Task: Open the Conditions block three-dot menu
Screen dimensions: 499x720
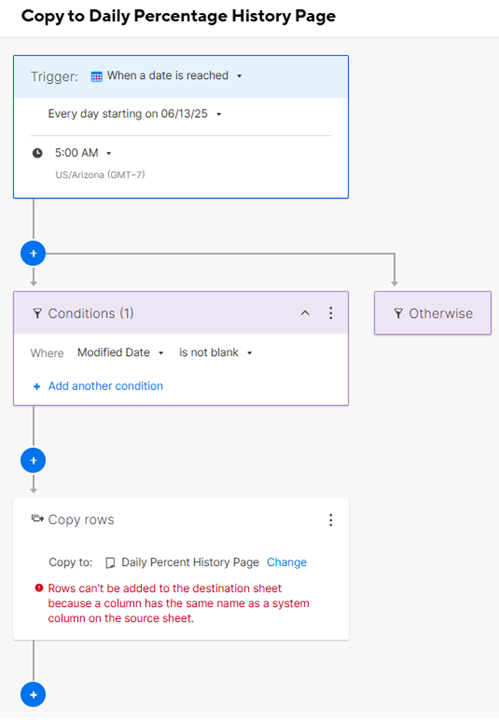Action: click(331, 313)
